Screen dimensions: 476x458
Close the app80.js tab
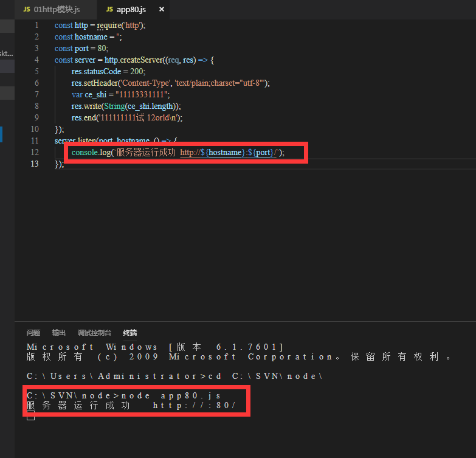[x=162, y=9]
